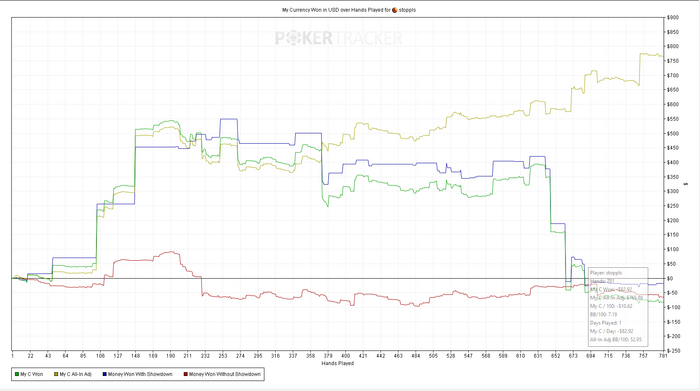Image resolution: width=700 pixels, height=391 pixels.
Task: Select 'Money Won With Showdown' legend label
Action: pyautogui.click(x=140, y=374)
